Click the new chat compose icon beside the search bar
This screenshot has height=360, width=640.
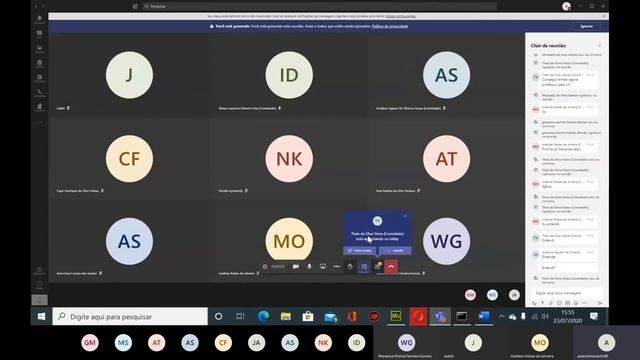[135, 6]
